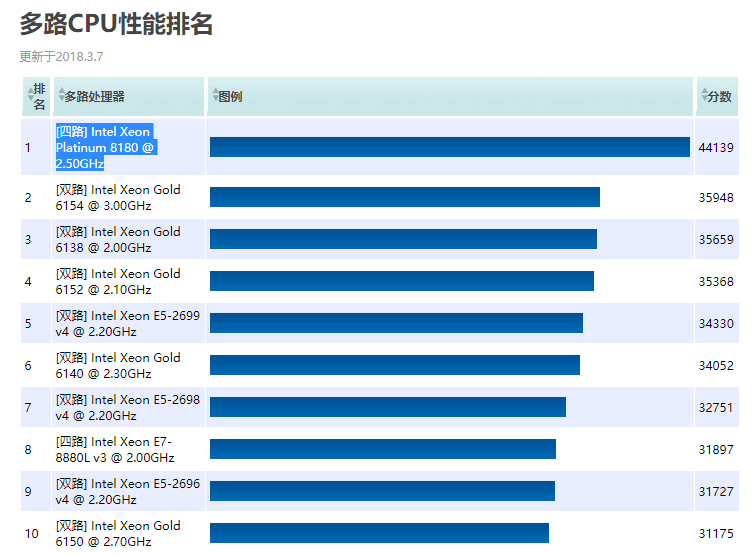This screenshot has height=555, width=753.
Task: Open the Intel Xeon Gold 6154 entry
Action: (118, 197)
